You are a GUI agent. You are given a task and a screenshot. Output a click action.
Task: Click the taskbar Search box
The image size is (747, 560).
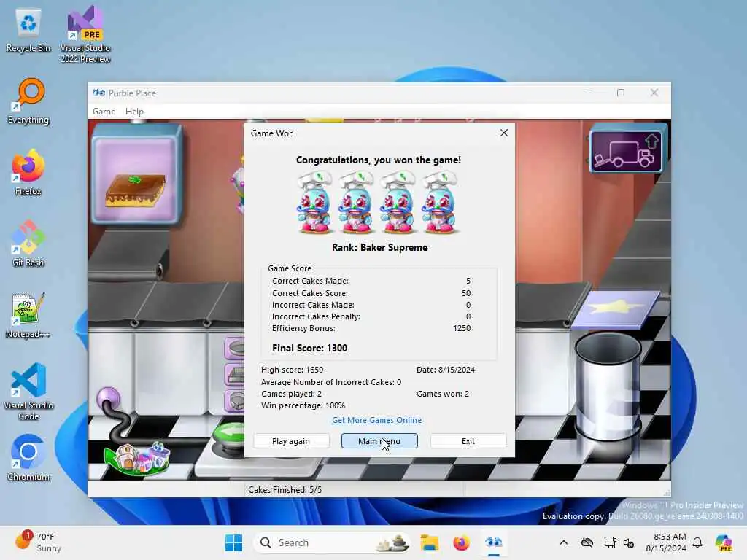point(332,542)
